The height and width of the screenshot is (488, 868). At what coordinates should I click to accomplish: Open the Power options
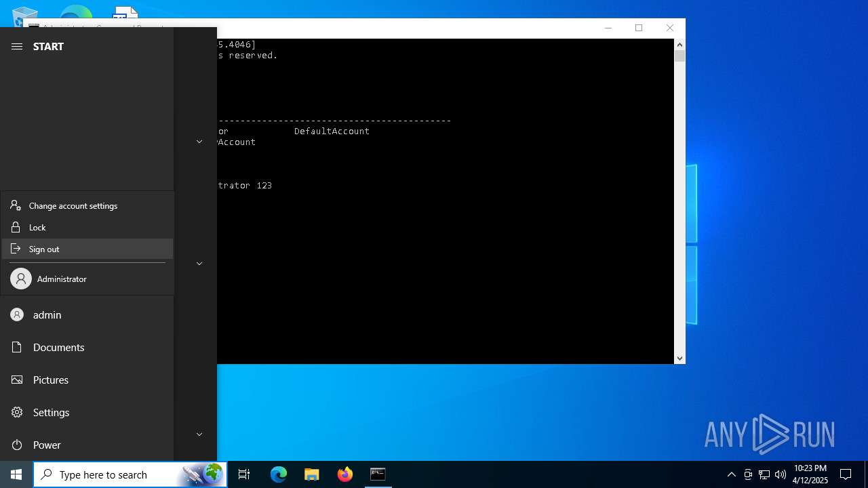(x=87, y=445)
